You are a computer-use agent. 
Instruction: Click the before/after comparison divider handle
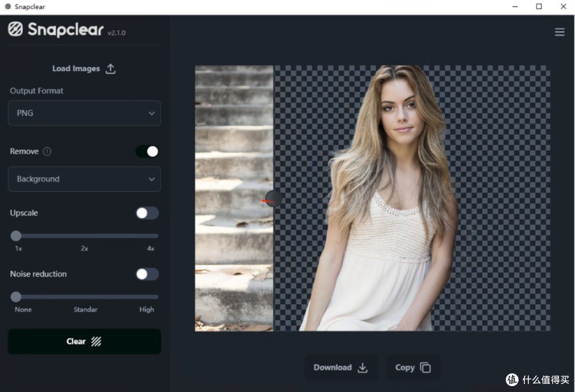tap(273, 198)
